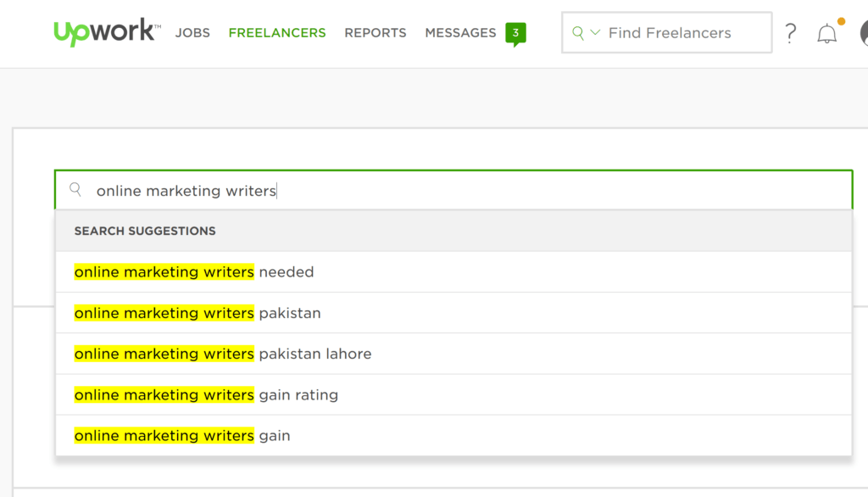Screen dimensions: 868x497
Task: Click the Upwork logo
Action: click(107, 32)
